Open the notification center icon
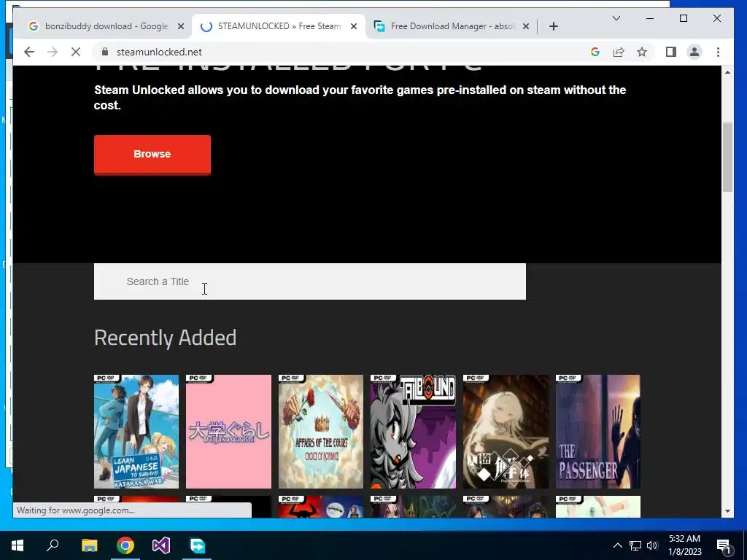This screenshot has height=560, width=747. coord(724,545)
